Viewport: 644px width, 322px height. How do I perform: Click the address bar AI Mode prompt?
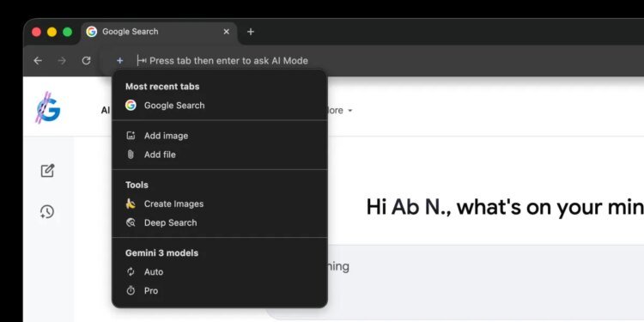point(228,61)
